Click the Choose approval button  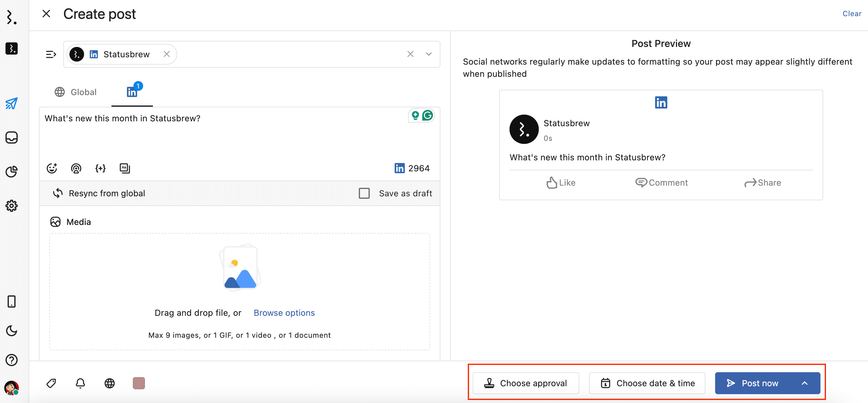pos(526,383)
